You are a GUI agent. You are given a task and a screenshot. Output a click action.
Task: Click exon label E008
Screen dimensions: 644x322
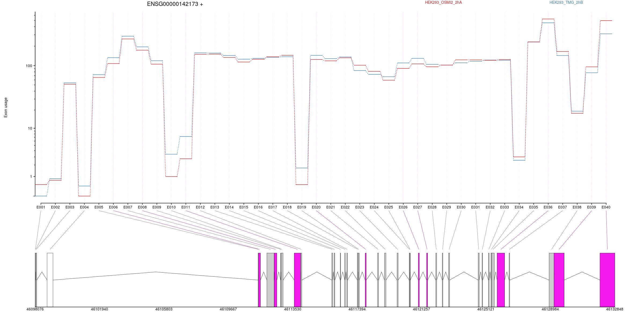tap(142, 207)
